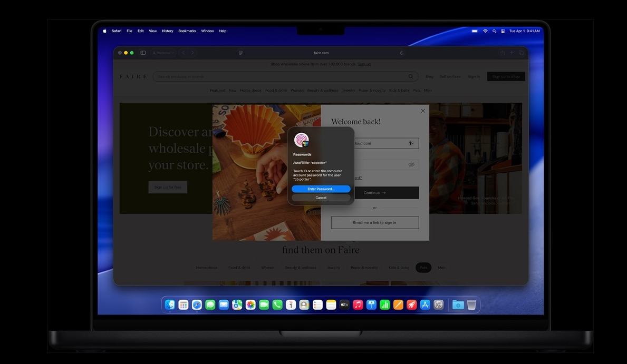Open the Share icon in Safari toolbar
Screen dimensions: 627x364
502,53
